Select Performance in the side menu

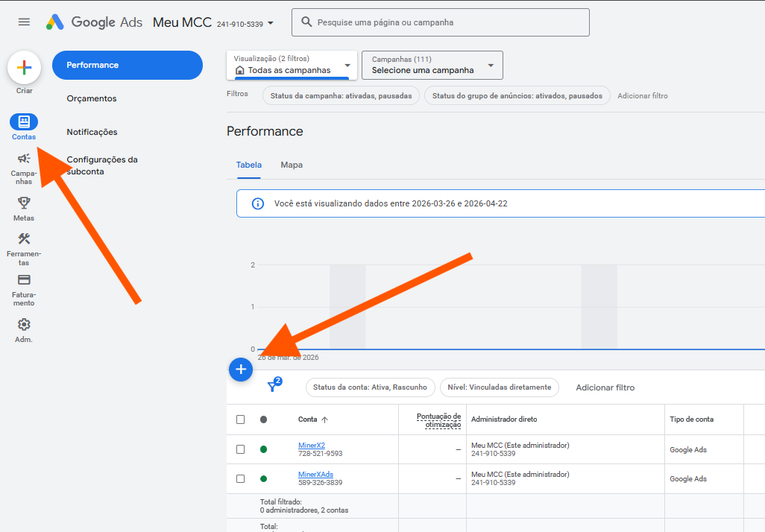[x=127, y=65]
